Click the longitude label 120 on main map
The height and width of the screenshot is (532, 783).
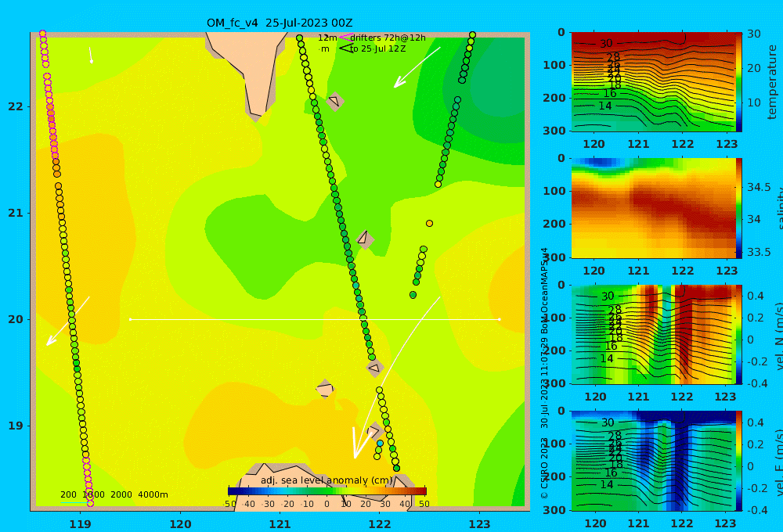point(180,524)
